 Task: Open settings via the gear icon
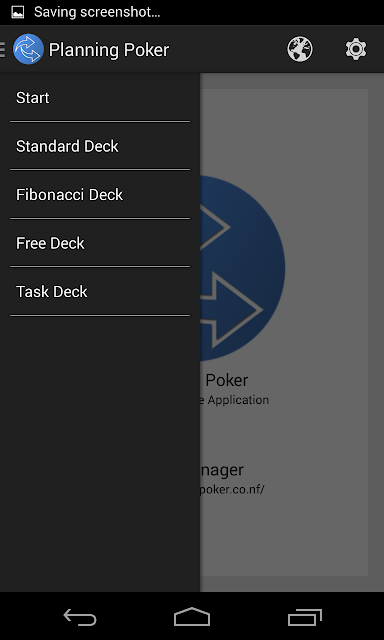[356, 49]
